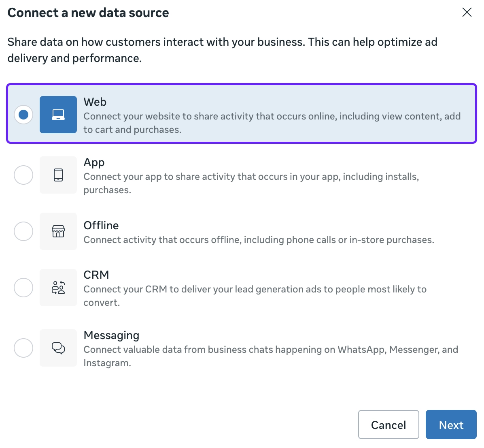
Task: Select the App radio button
Action: pos(23,175)
